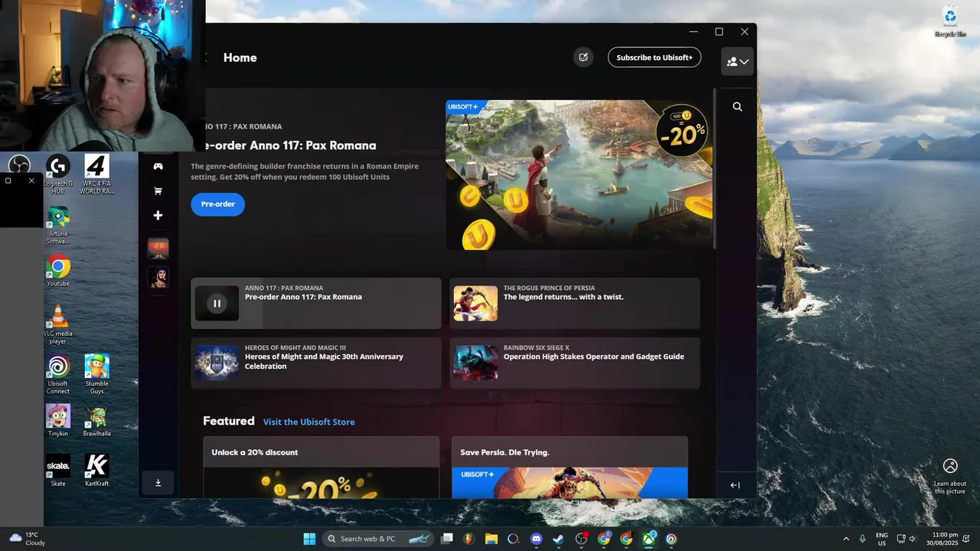Open the weather widget showing 13°C Cloudy
980x551 pixels.
pyautogui.click(x=28, y=539)
